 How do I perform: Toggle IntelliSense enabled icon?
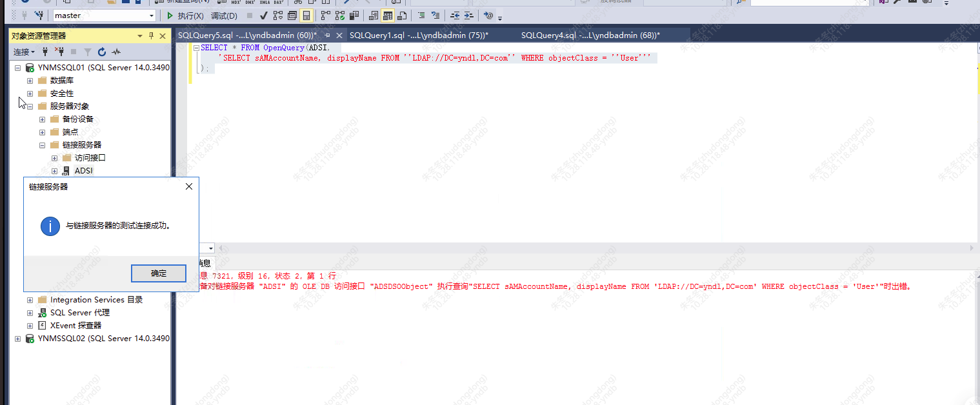[x=306, y=15]
